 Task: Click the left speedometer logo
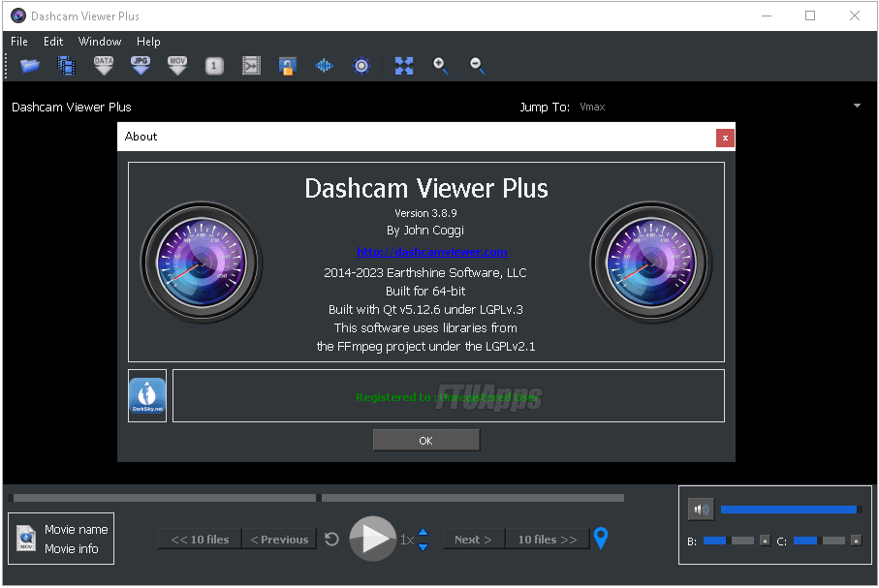click(202, 263)
